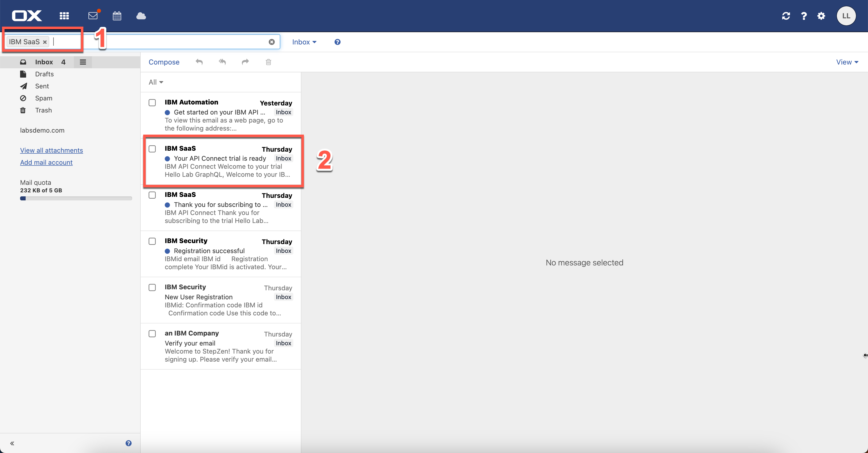Remove the IBM SaaS search token

tap(44, 42)
